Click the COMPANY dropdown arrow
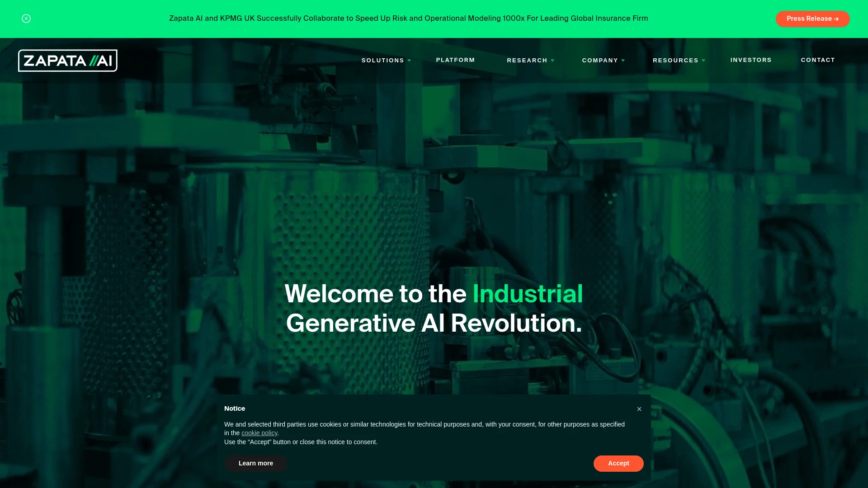The image size is (868, 488). coord(623,60)
